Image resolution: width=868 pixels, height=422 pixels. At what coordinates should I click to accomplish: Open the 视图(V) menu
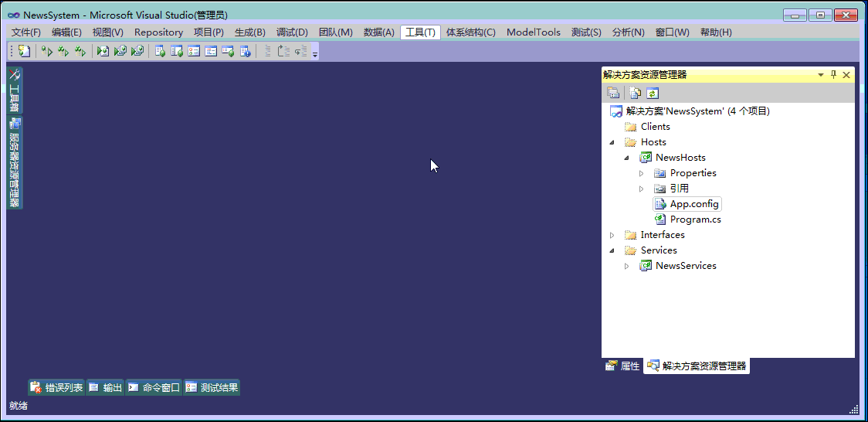[107, 32]
